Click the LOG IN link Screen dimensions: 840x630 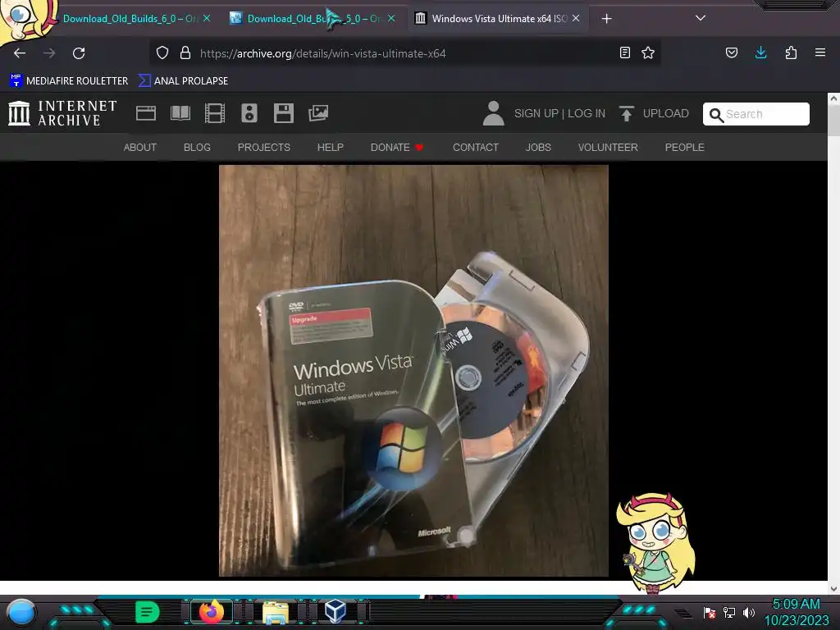587,113
